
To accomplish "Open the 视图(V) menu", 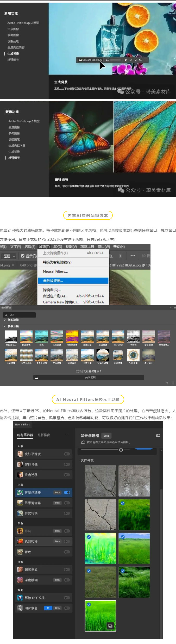I will click(x=71, y=247).
